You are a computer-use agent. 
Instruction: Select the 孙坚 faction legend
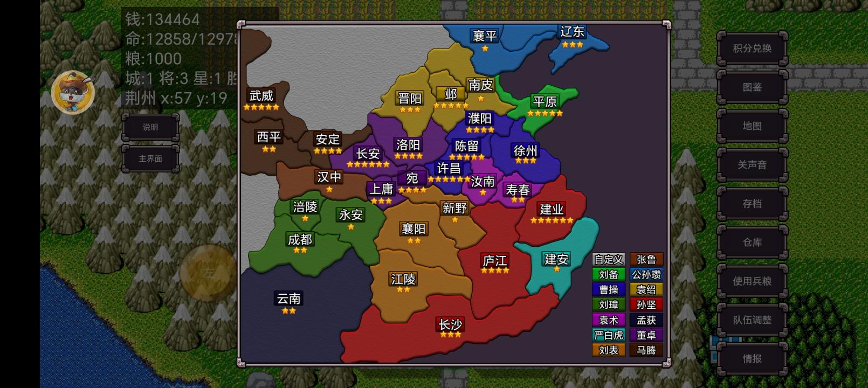[646, 305]
